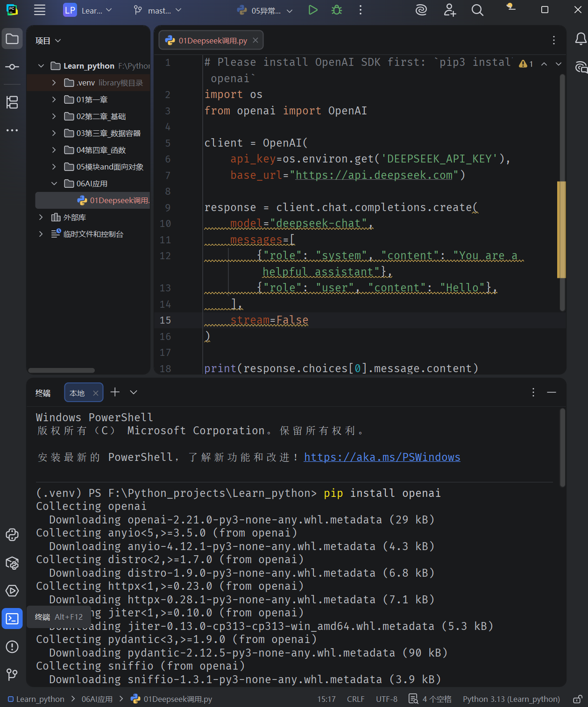The width and height of the screenshot is (588, 707).
Task: Open Search Everywhere magnifier
Action: point(477,10)
